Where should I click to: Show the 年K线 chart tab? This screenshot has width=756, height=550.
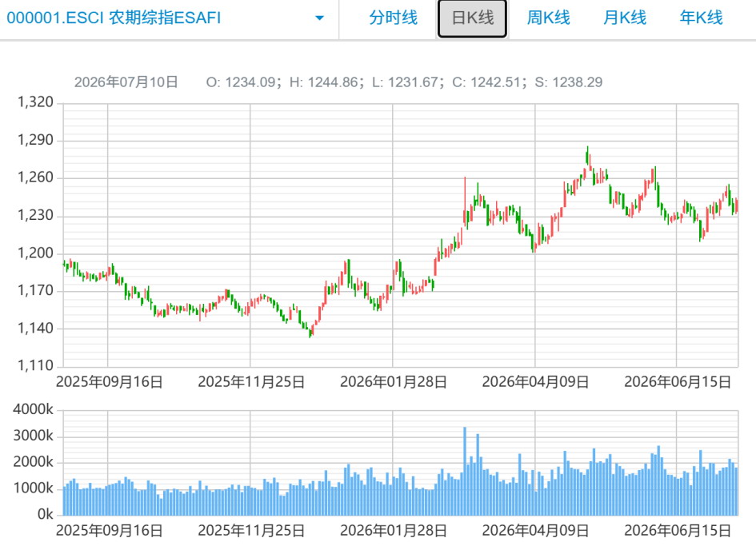tap(701, 18)
